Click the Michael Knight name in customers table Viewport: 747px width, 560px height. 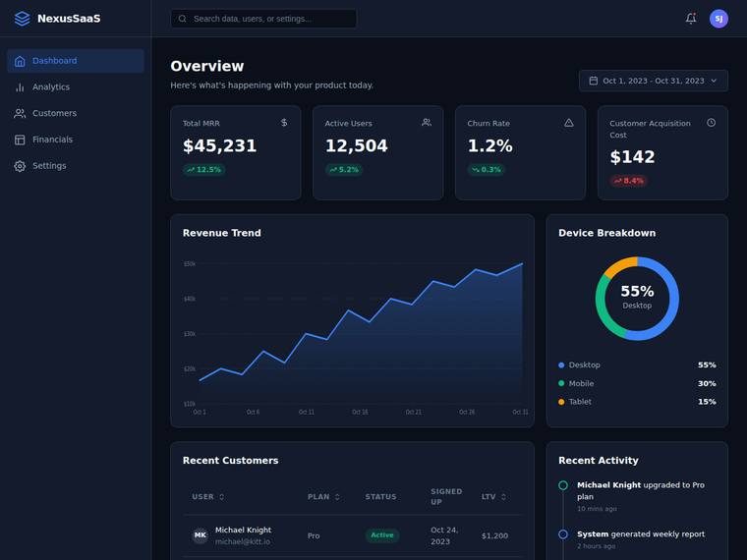point(243,530)
